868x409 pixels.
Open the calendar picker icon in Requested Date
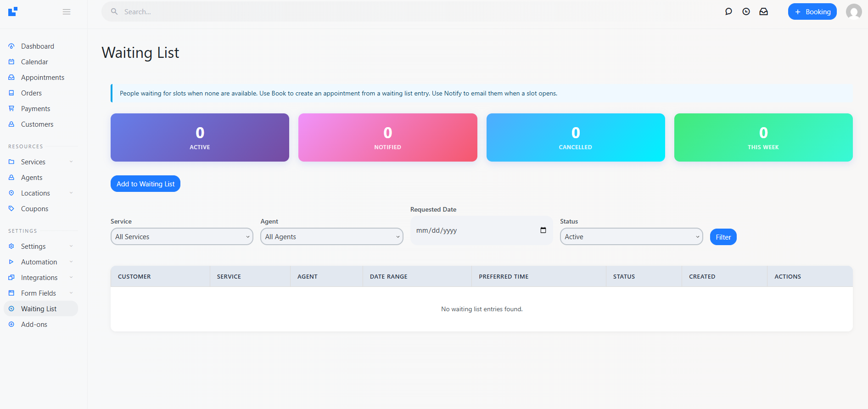tap(543, 230)
